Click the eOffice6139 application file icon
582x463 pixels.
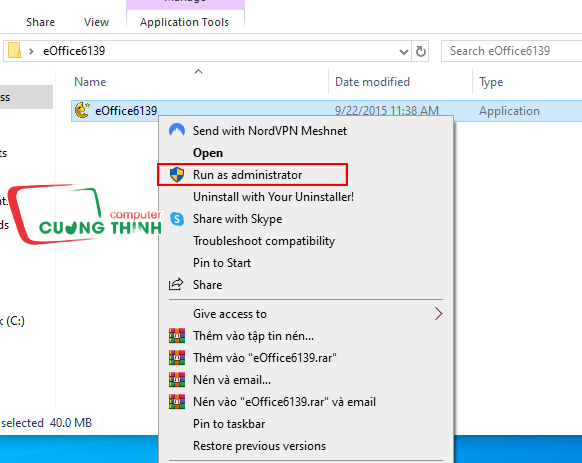pyautogui.click(x=82, y=110)
